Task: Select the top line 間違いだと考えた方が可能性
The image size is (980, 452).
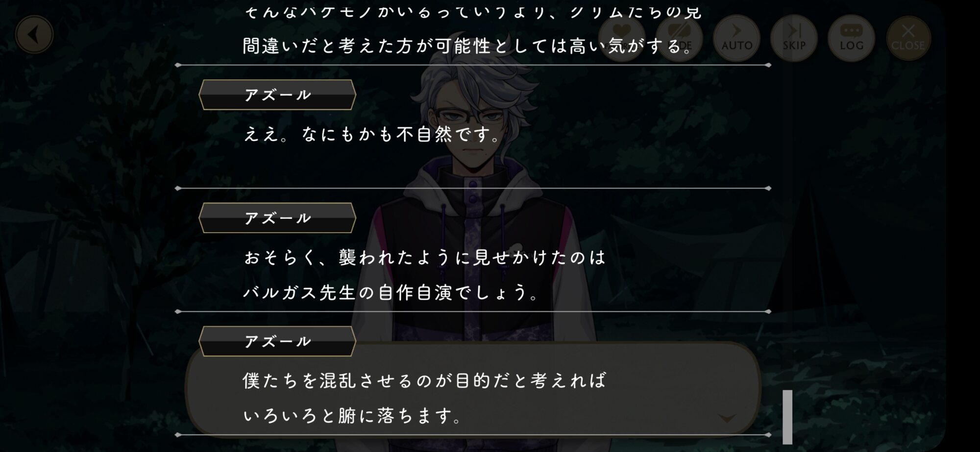Action: [x=467, y=46]
